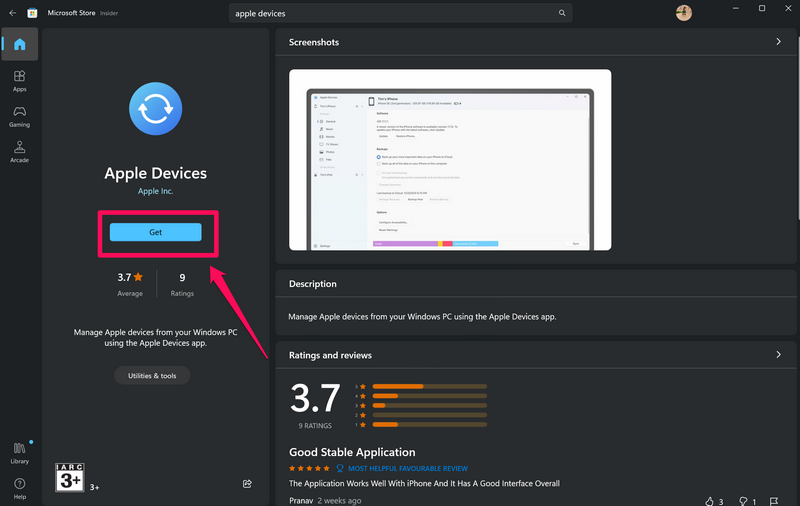Screen dimensions: 800x506
Task: Click the search magnifier icon
Action: coord(562,13)
